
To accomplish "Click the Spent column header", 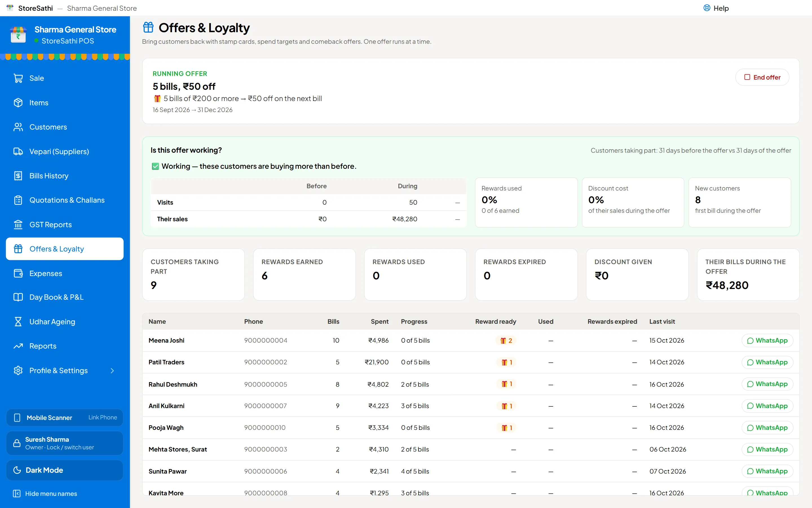I will pos(379,321).
